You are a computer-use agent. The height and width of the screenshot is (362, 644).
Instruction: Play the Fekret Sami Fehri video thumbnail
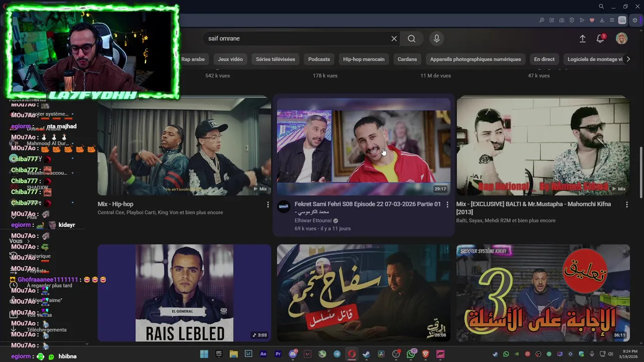tap(363, 146)
